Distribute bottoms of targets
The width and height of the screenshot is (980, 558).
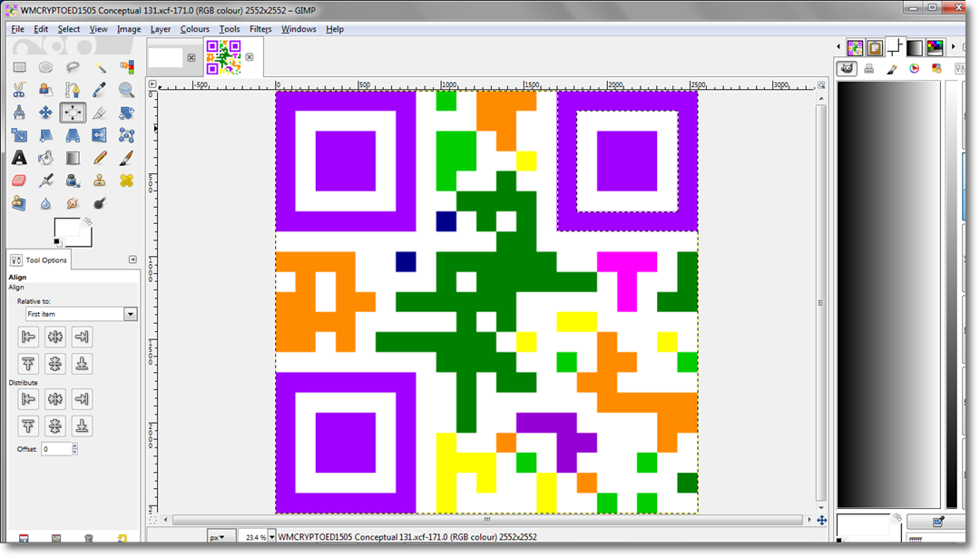(82, 426)
